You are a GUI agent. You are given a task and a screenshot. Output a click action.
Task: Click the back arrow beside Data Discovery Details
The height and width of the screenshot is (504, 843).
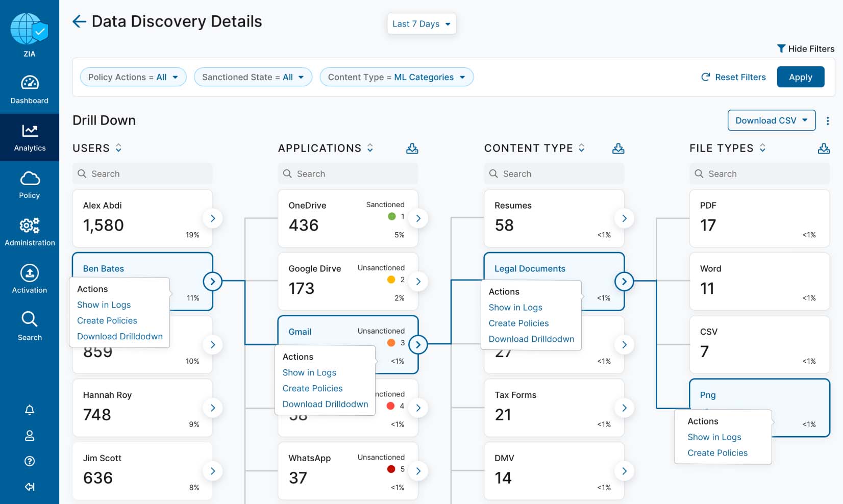click(79, 21)
